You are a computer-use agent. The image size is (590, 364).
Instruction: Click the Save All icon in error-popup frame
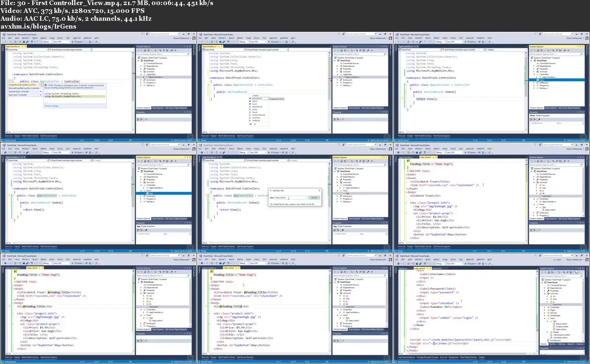(27, 42)
